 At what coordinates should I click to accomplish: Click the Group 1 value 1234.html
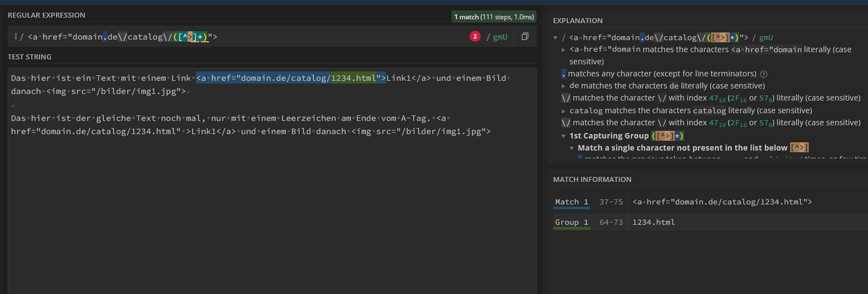(x=653, y=223)
